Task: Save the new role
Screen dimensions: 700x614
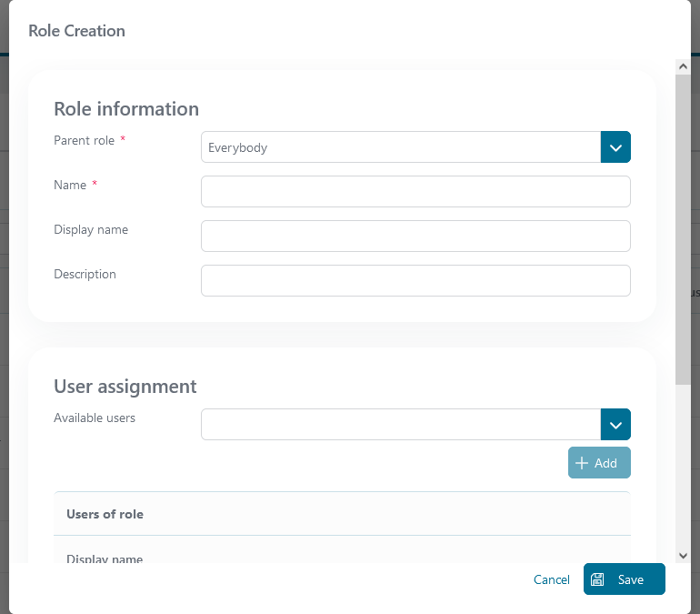Action: [x=625, y=579]
